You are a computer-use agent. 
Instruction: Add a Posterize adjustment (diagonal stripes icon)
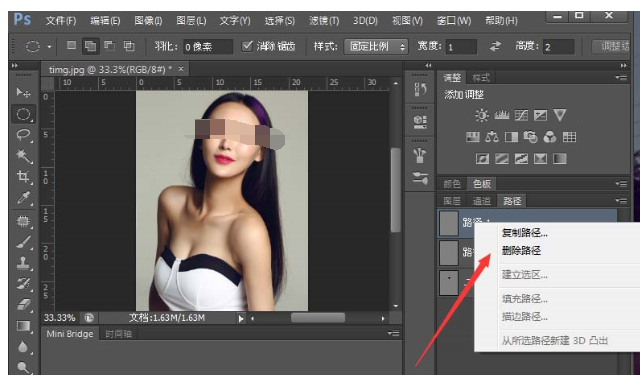pos(502,158)
